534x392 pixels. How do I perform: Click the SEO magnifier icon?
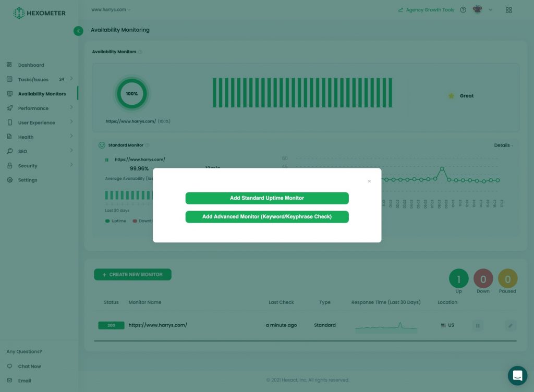click(x=9, y=151)
